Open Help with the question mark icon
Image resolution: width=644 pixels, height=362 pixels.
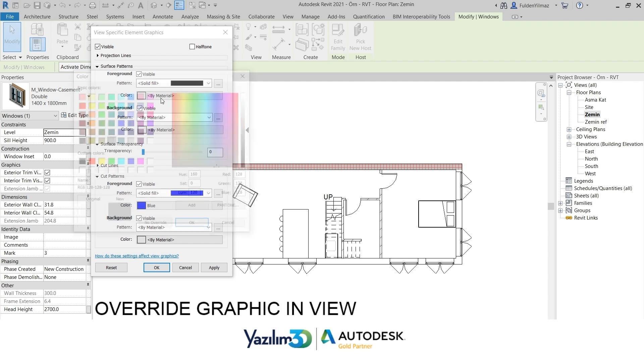579,5
